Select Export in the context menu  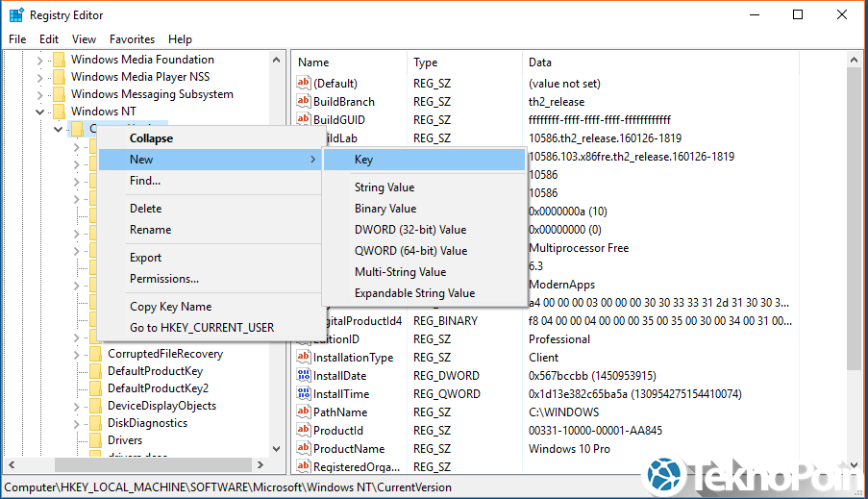[210, 258]
